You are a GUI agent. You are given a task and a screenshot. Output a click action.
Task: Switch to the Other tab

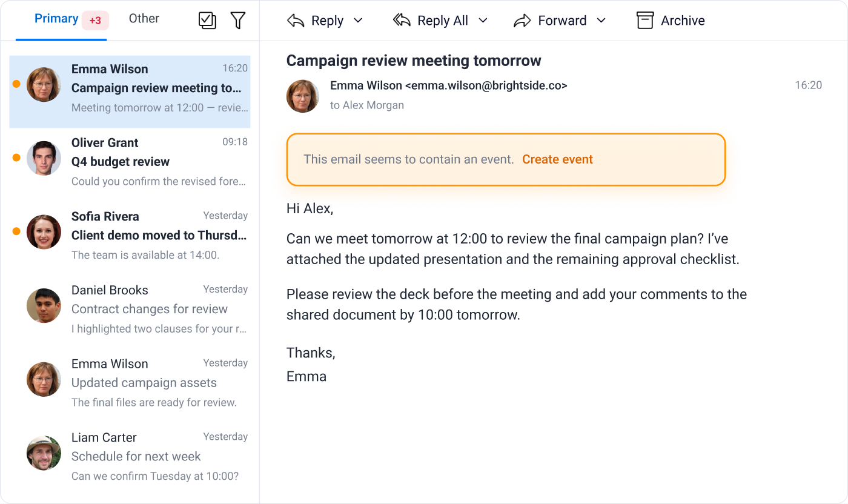click(144, 19)
